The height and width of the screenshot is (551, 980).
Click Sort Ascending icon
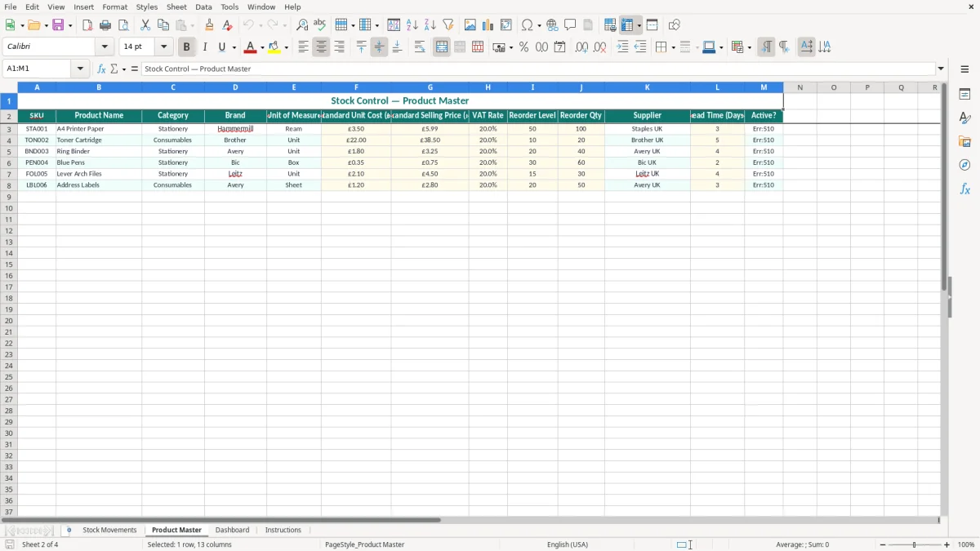[x=412, y=25]
